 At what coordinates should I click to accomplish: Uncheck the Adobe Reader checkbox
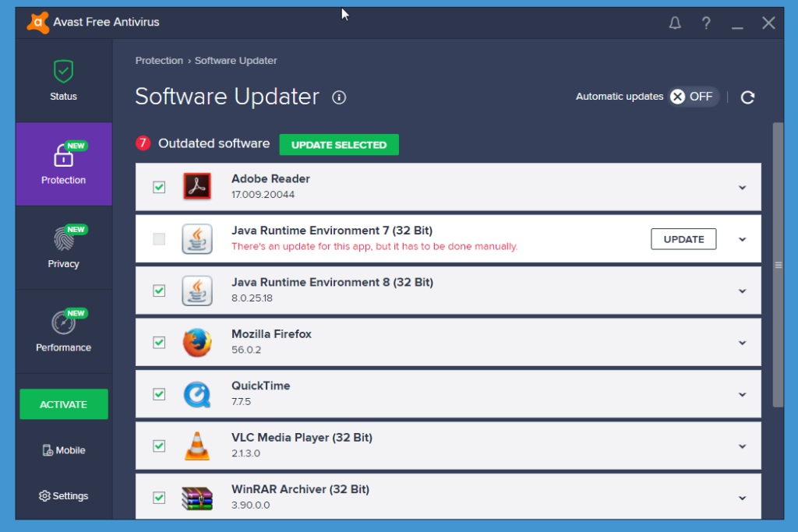coord(159,187)
